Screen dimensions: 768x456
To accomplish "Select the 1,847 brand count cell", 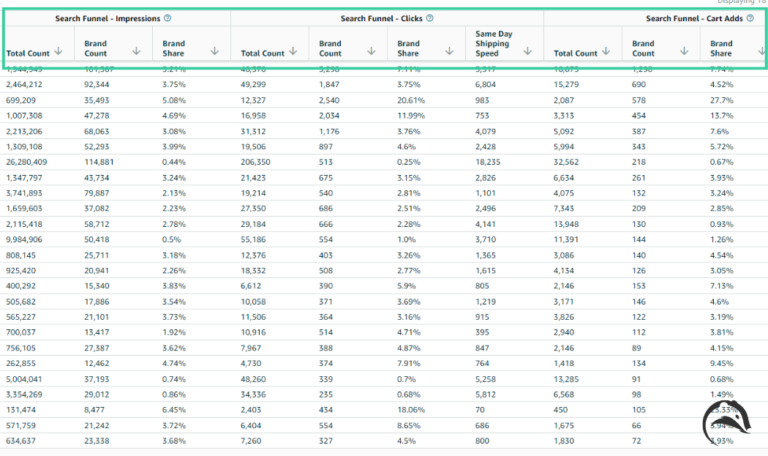I will click(329, 84).
